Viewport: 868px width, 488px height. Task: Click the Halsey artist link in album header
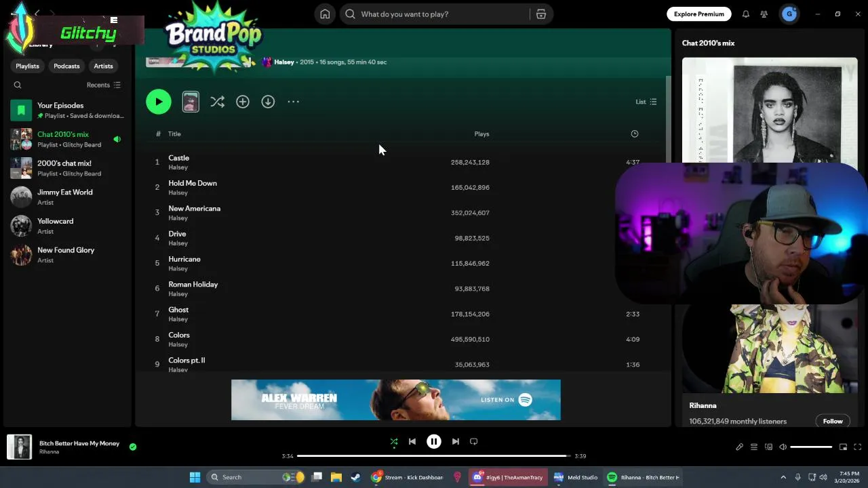tap(284, 62)
